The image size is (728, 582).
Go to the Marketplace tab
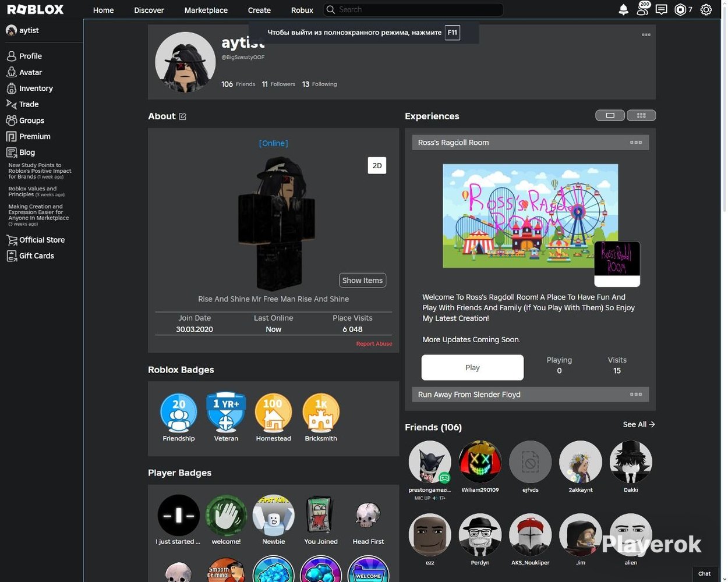coord(206,10)
